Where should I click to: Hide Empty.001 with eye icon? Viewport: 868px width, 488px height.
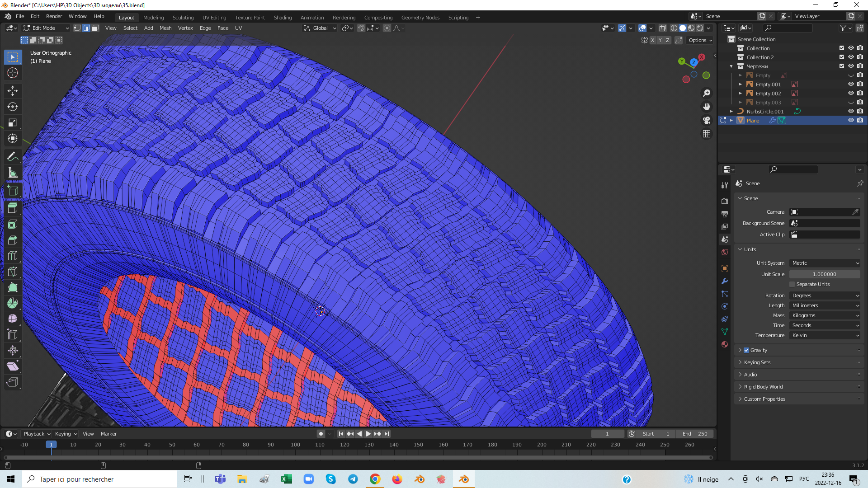pyautogui.click(x=851, y=84)
